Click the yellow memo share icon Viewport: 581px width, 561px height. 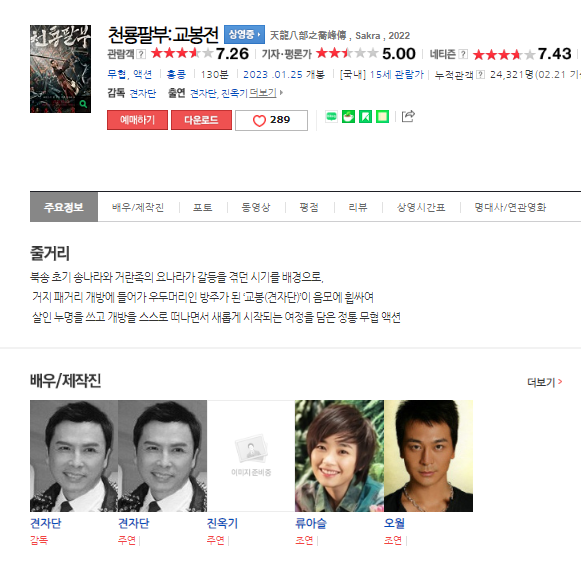point(382,117)
